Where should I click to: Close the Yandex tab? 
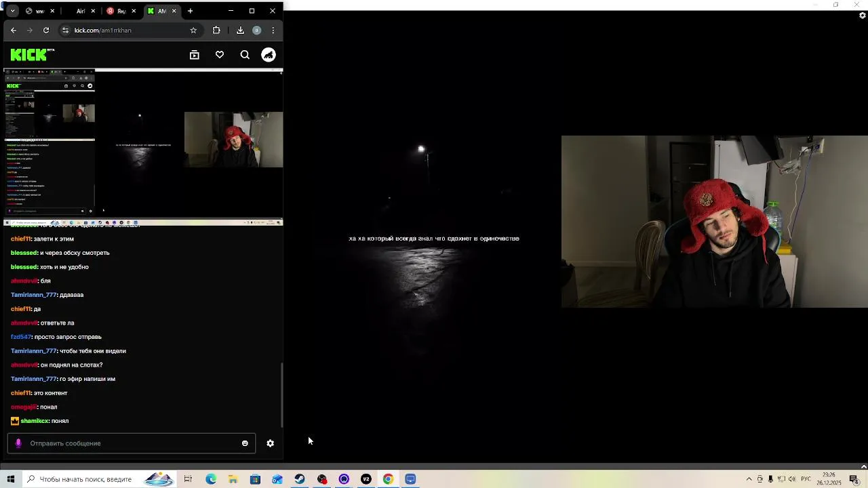click(x=134, y=11)
